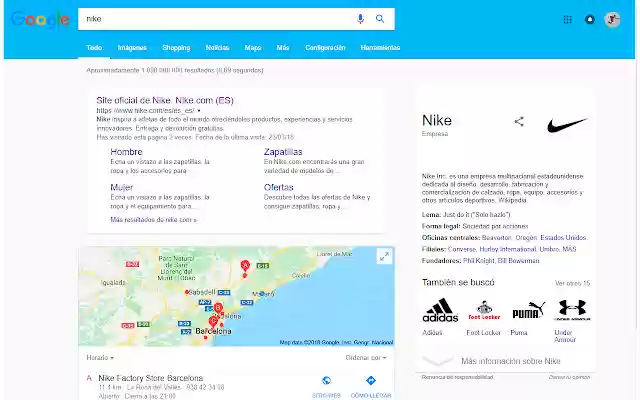Open the arrow next to nike.com URL

[199, 111]
